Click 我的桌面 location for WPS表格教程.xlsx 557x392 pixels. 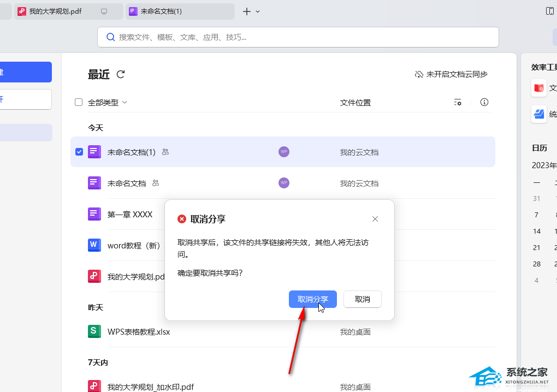point(355,332)
